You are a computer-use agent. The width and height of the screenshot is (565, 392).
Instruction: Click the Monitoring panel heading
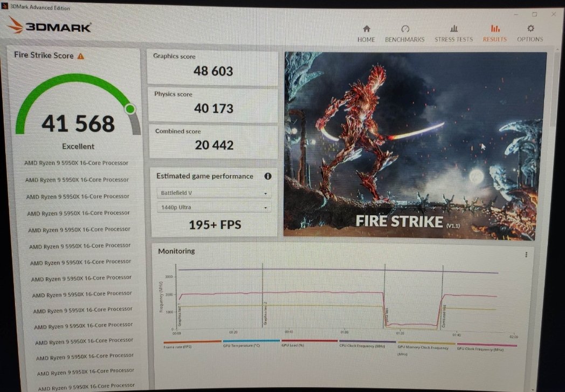pyautogui.click(x=176, y=251)
